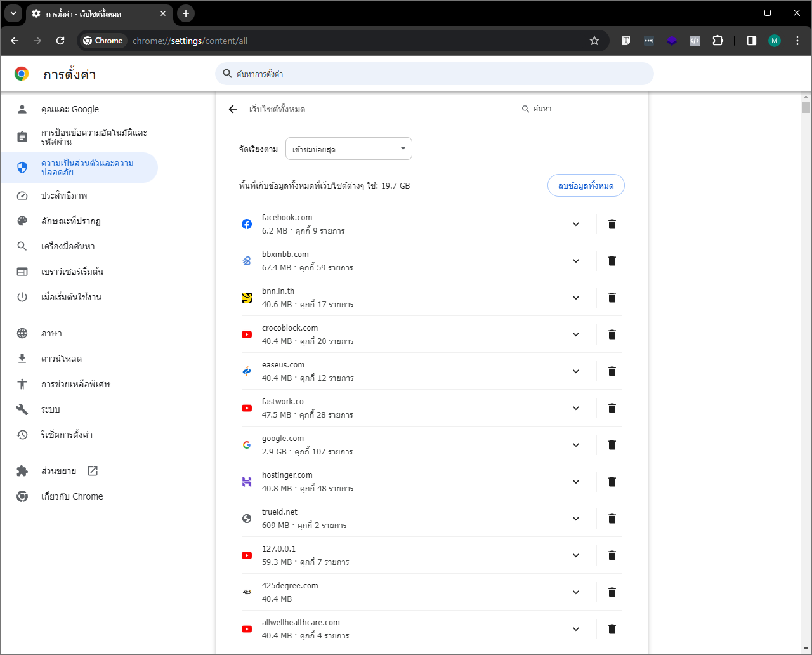
Task: Click the ลบข้อมูลทั้งหมด button
Action: point(586,186)
